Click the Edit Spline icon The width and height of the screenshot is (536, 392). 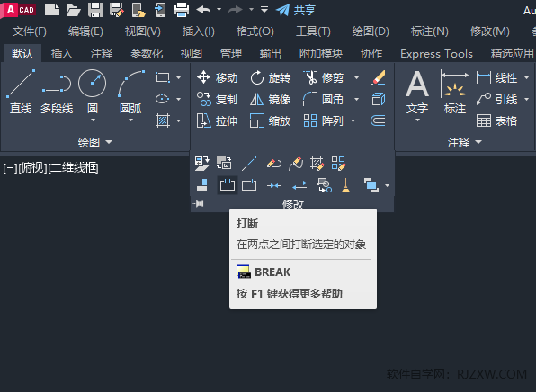click(x=296, y=164)
